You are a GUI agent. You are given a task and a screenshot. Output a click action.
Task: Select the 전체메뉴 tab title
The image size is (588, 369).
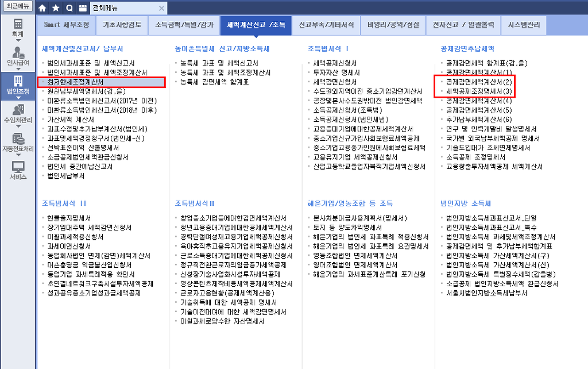105,8
